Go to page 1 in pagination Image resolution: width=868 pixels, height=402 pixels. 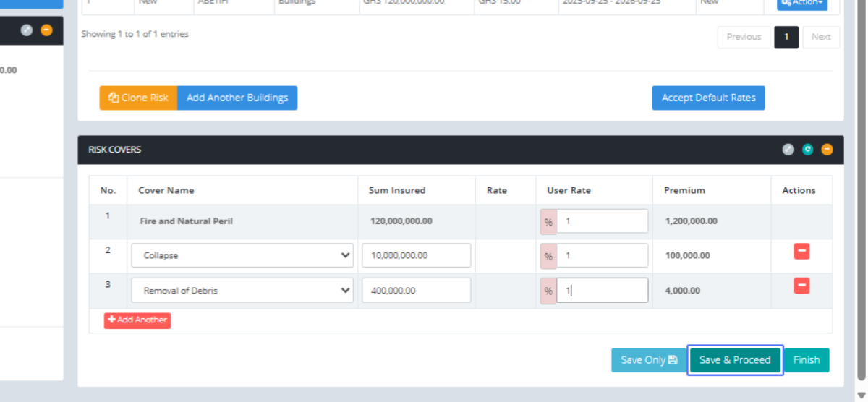click(786, 37)
